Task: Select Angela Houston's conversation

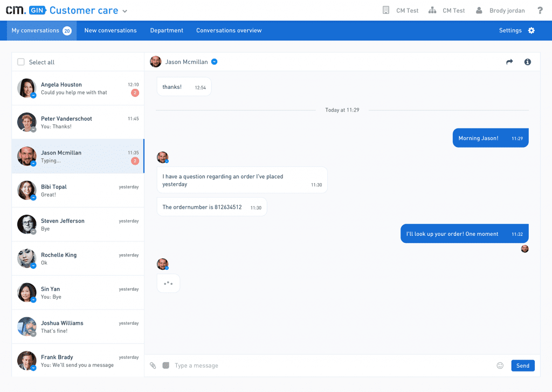Action: tap(78, 88)
